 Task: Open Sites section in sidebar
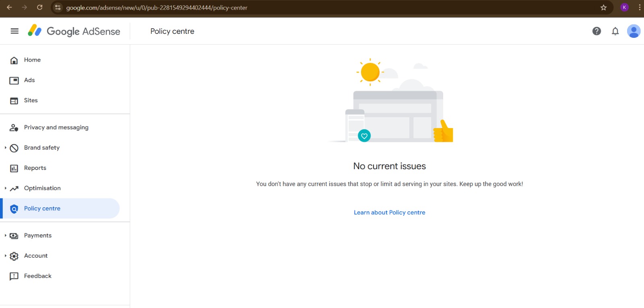point(31,100)
